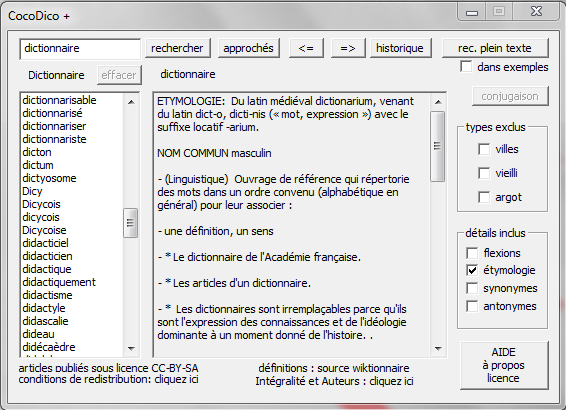Minimize the CocoDico + window
The width and height of the screenshot is (566, 410).
point(472,13)
